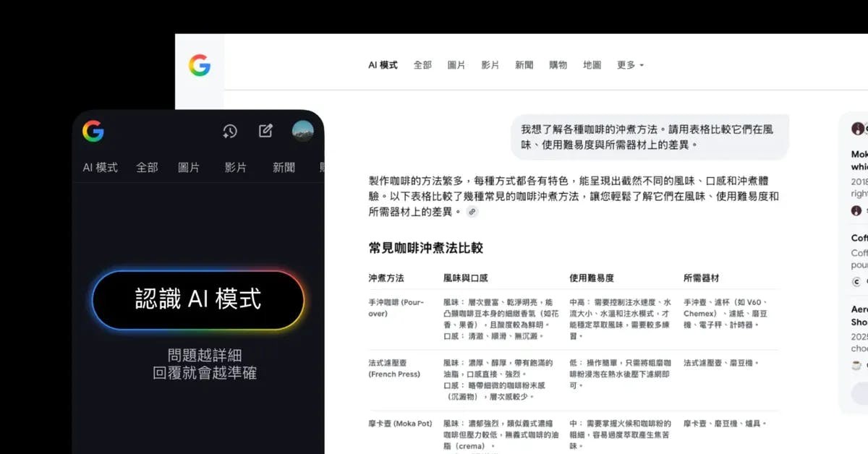Image resolution: width=868 pixels, height=454 pixels.
Task: Go to the mobile 新聞 tab
Action: pyautogui.click(x=284, y=167)
